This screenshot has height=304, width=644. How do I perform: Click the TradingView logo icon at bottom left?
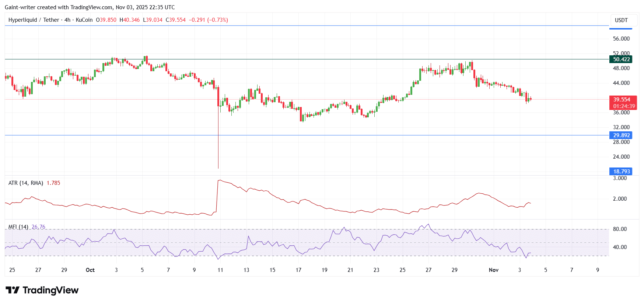[13, 290]
